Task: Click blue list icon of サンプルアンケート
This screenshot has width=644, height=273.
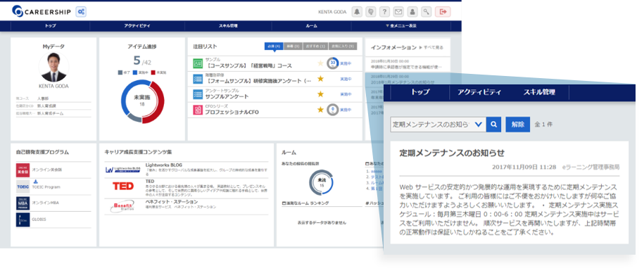Action: tap(198, 94)
